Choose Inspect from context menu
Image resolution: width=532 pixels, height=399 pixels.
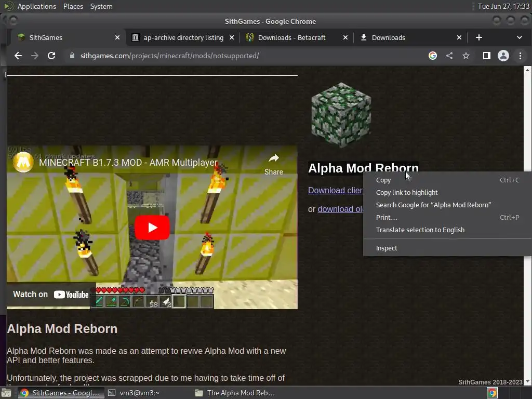(447, 248)
